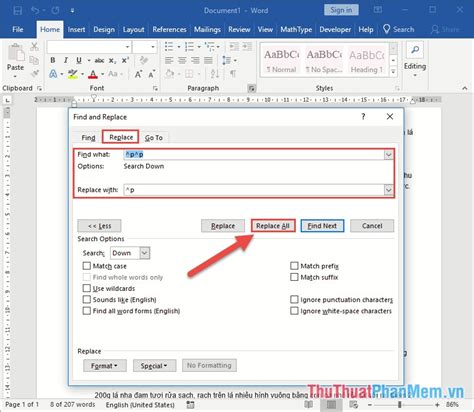Viewport: 474px width, 412px height.
Task: Check Find all word forms (English)
Action: tap(87, 311)
